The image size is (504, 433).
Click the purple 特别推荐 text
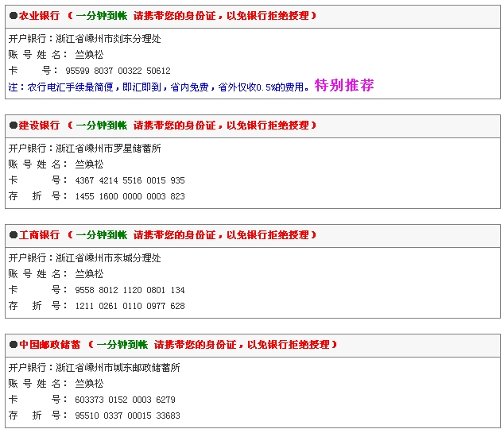(343, 86)
